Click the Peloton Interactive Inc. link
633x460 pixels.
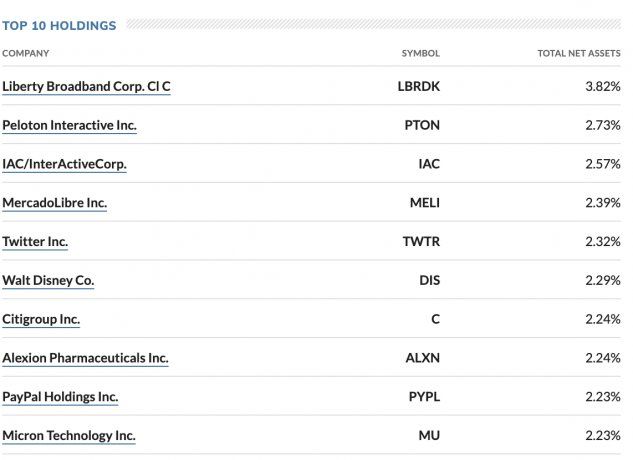tap(69, 125)
